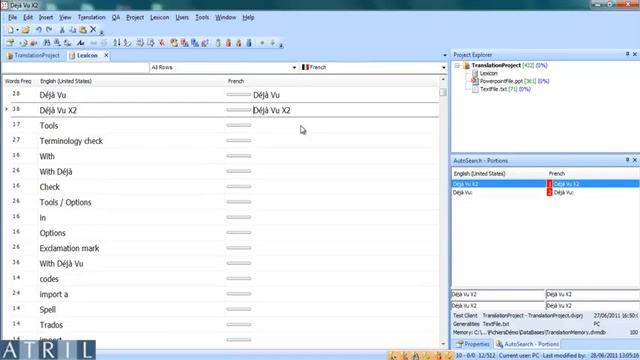Open the document tabs list dropdown arrow
This screenshot has width=640, height=360.
(444, 56)
